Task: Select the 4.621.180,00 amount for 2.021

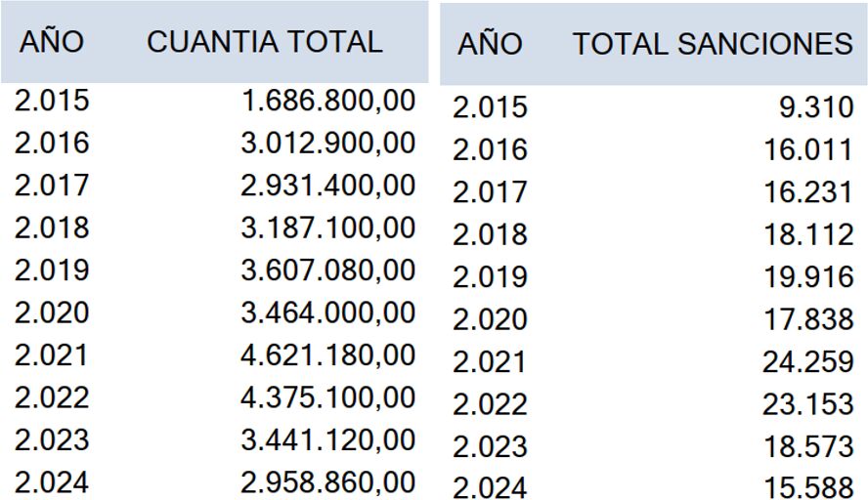Action: (x=327, y=355)
